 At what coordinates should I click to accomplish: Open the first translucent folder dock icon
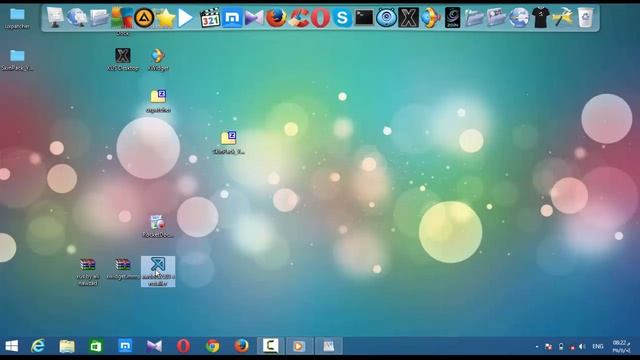tap(474, 18)
